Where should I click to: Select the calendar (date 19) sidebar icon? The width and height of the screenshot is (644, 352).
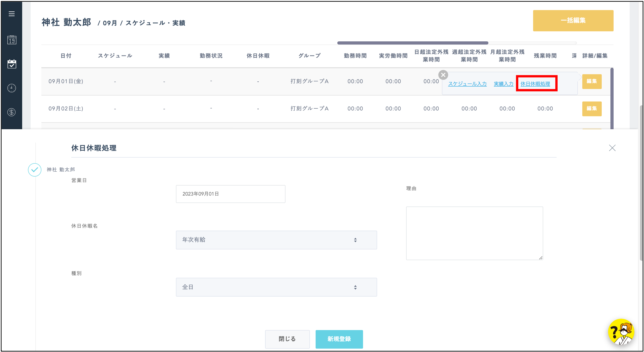pyautogui.click(x=11, y=40)
